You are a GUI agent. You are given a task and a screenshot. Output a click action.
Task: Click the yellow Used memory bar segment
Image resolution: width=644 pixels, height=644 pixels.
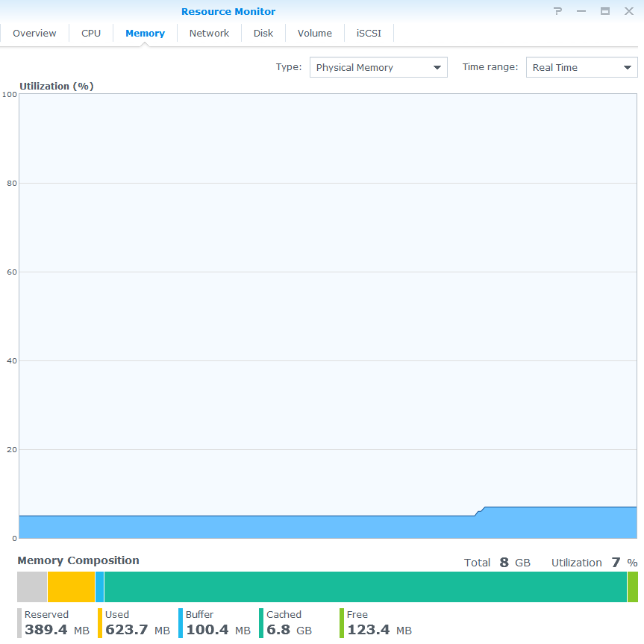(71, 587)
